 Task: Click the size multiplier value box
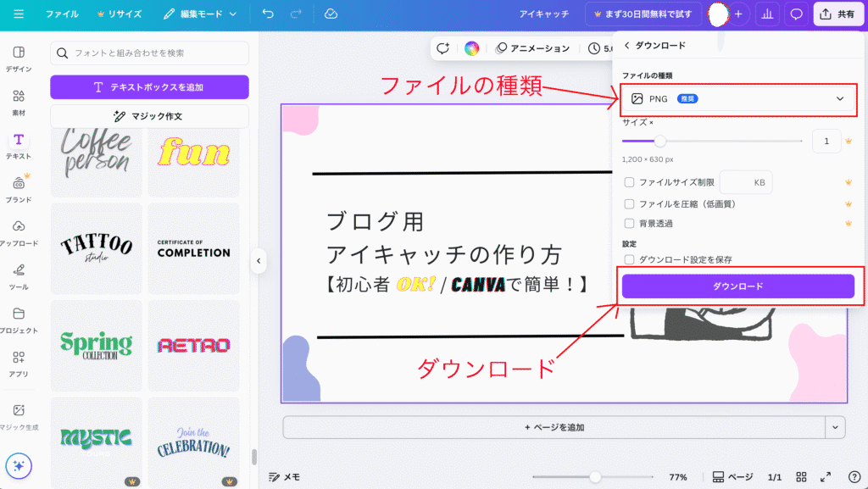(x=826, y=141)
